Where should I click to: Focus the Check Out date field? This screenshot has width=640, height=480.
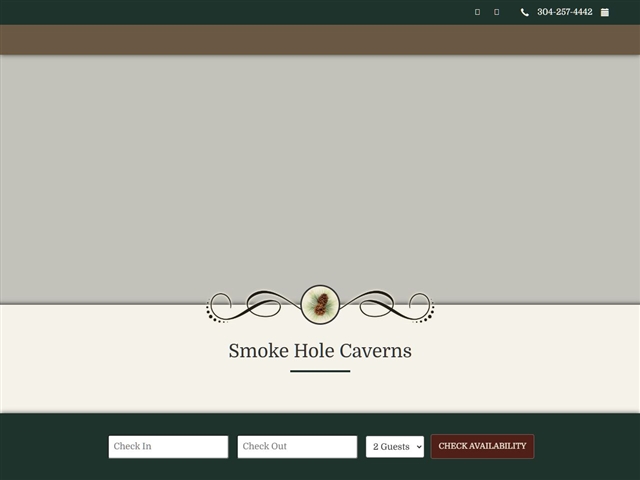click(x=297, y=447)
